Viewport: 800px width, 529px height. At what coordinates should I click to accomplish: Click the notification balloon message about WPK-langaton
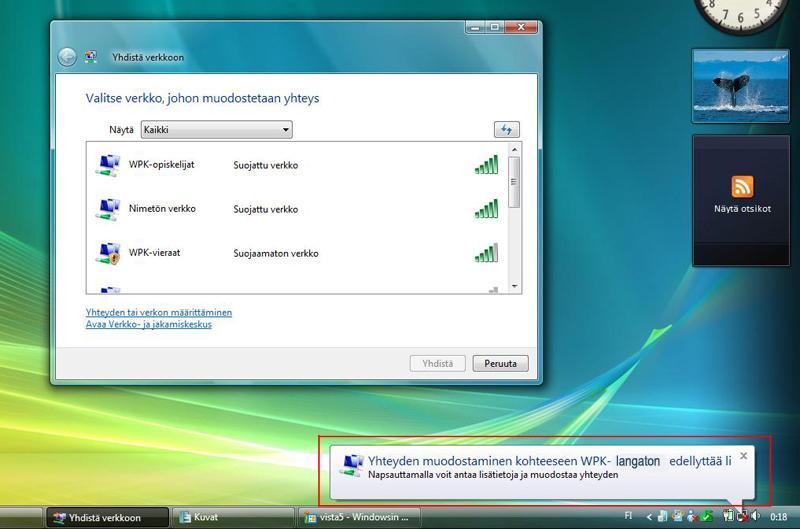tap(550, 461)
